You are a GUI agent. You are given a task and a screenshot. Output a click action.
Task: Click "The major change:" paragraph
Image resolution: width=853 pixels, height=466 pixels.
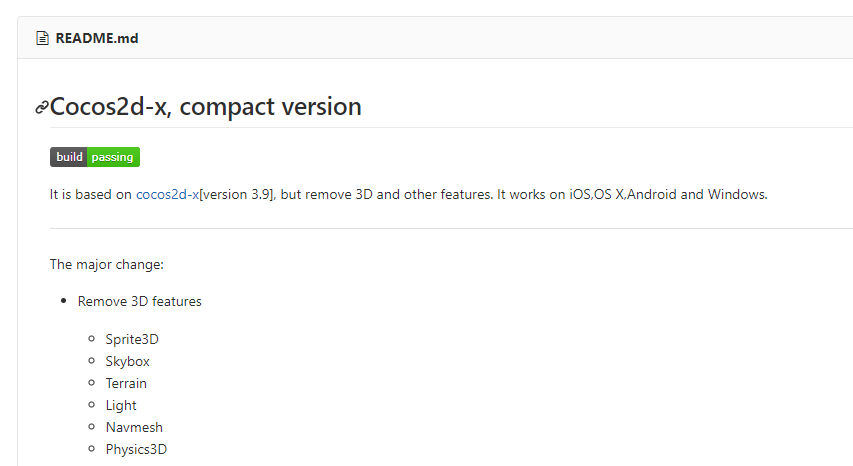click(106, 265)
